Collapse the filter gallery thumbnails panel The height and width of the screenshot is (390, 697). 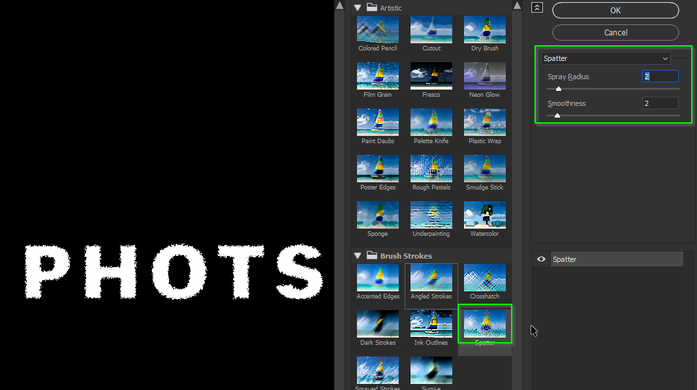click(537, 8)
